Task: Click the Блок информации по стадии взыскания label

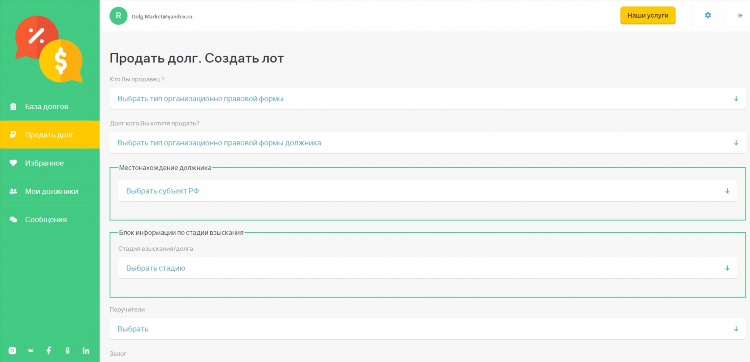Action: [181, 232]
